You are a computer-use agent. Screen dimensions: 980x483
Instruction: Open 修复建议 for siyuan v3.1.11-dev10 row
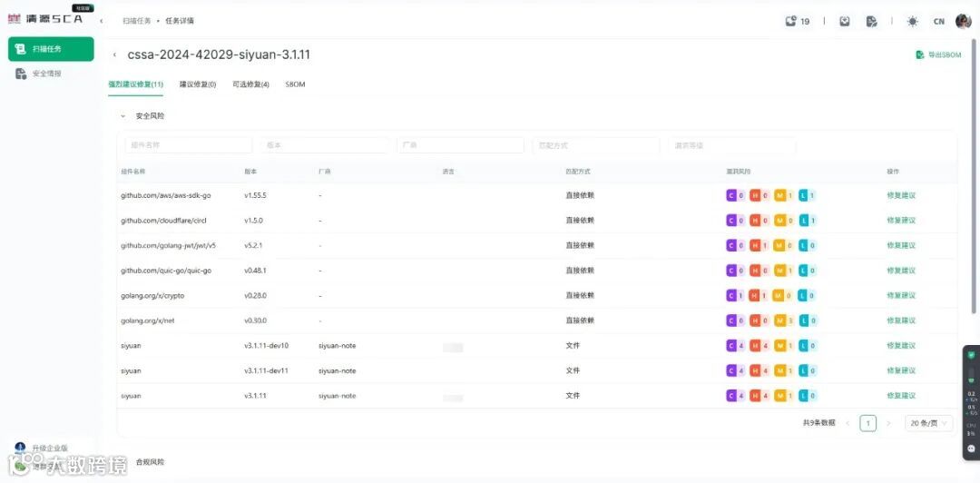coord(901,345)
